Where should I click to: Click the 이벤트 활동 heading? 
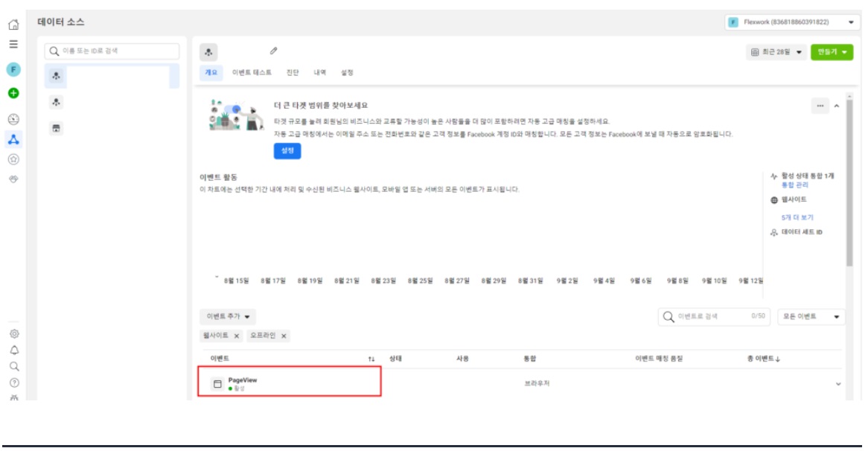pyautogui.click(x=218, y=177)
